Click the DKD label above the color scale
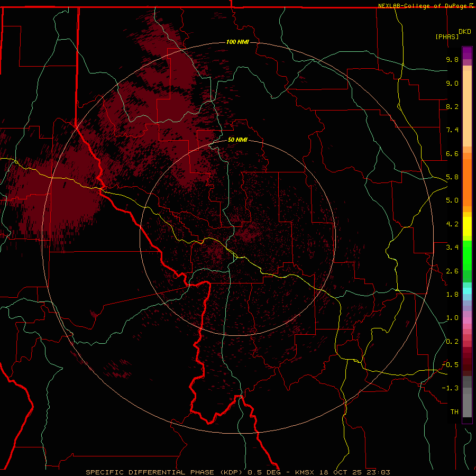This screenshot has width=476, height=476. click(x=465, y=32)
